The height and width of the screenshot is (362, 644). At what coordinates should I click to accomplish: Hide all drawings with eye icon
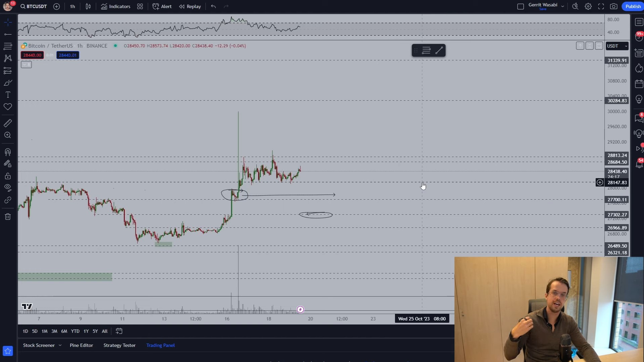coord(8,188)
